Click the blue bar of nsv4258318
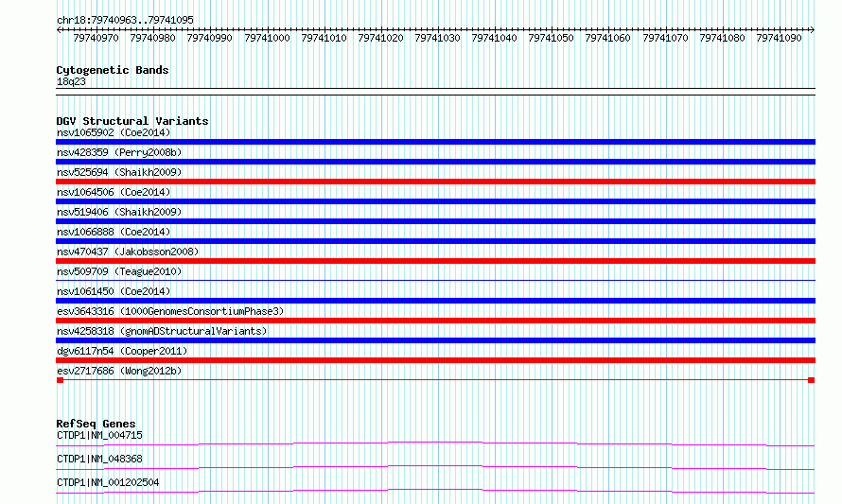 tap(435, 340)
